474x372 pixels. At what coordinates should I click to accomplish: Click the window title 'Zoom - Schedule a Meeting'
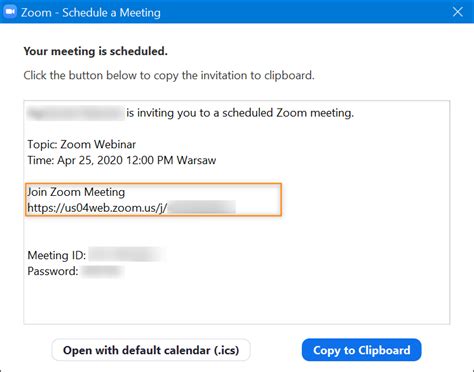[91, 12]
